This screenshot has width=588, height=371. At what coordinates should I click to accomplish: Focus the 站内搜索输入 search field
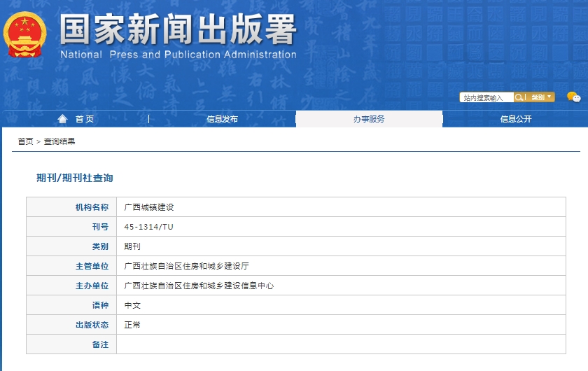click(x=486, y=98)
